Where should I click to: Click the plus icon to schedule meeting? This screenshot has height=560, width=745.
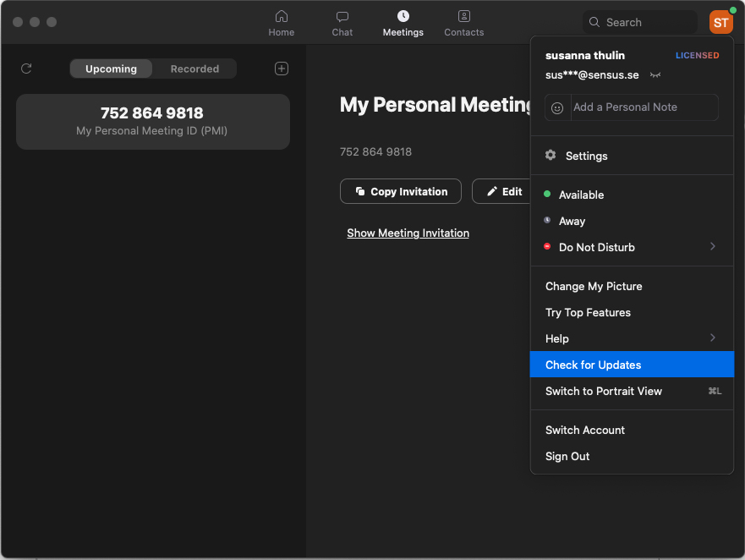point(282,69)
